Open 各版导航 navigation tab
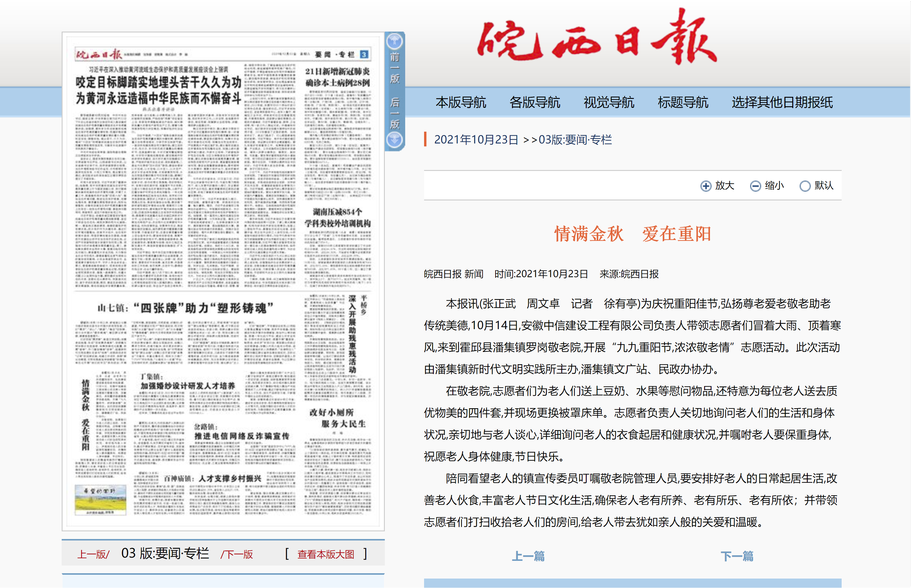Image resolution: width=911 pixels, height=588 pixels. point(535,102)
